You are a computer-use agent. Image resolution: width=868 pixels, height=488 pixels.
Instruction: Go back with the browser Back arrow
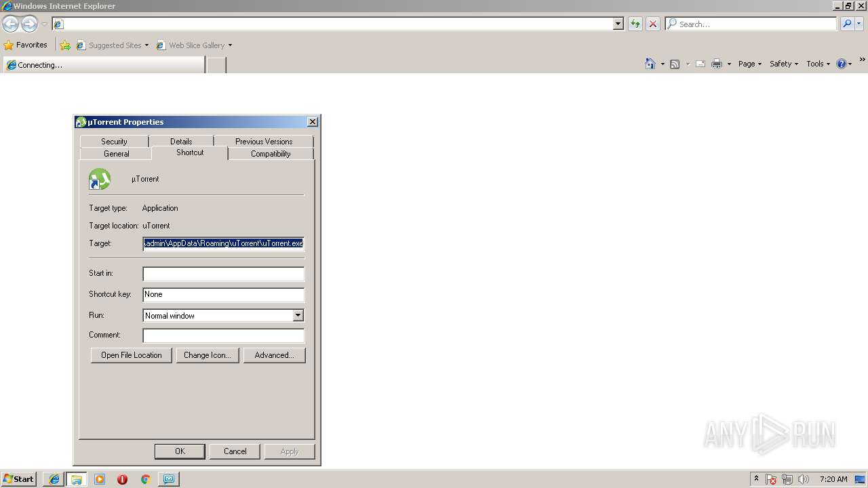(x=10, y=24)
